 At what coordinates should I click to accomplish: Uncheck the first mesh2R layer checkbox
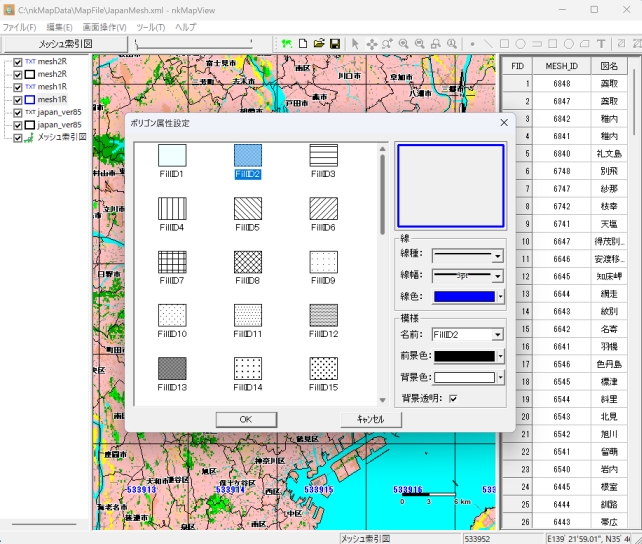pyautogui.click(x=18, y=62)
